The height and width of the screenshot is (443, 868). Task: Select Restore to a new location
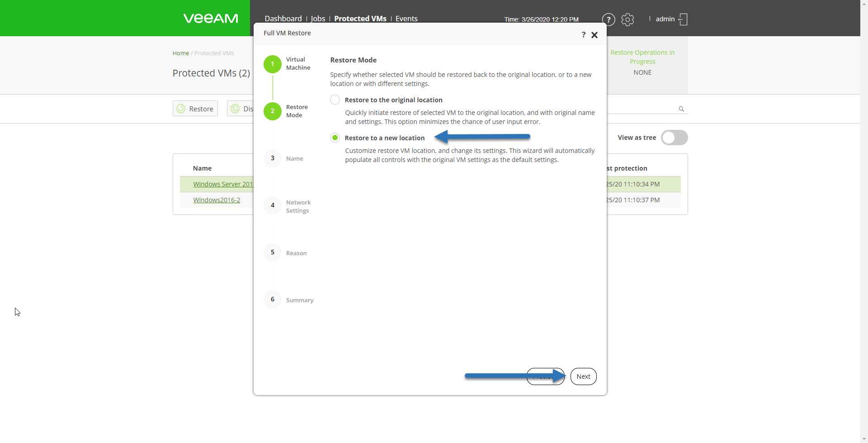click(335, 138)
